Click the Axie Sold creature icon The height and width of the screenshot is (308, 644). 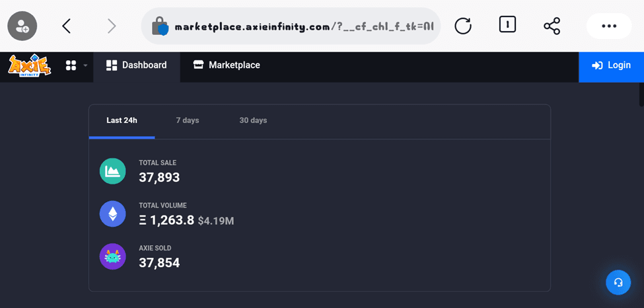click(x=112, y=256)
